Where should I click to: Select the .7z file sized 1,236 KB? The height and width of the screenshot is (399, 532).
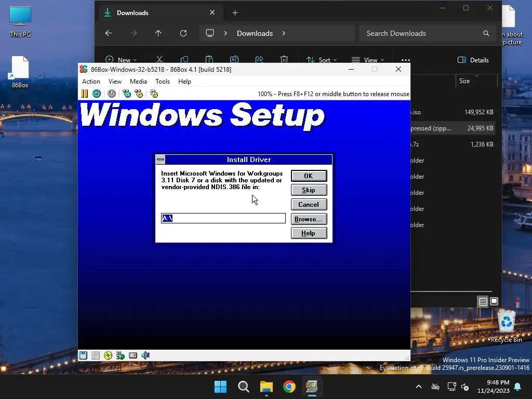tap(453, 144)
